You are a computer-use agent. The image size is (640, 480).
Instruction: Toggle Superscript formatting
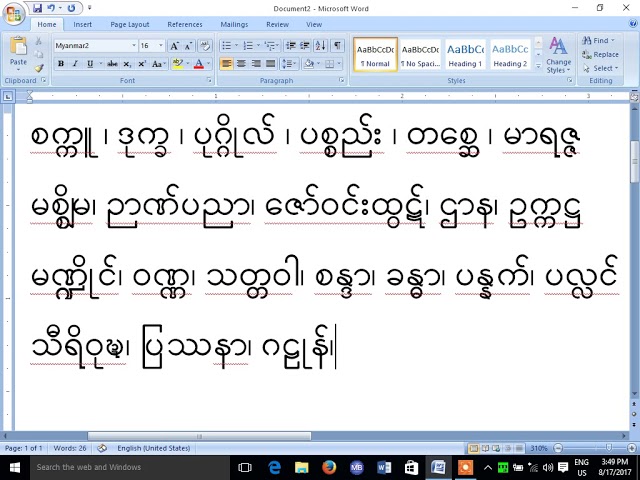point(142,64)
